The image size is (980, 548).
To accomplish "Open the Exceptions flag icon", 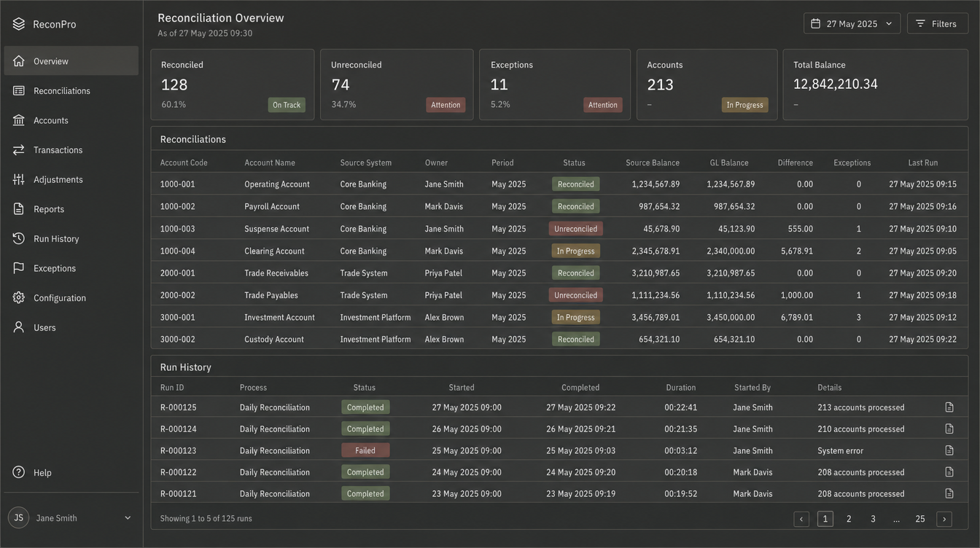I will pyautogui.click(x=19, y=268).
